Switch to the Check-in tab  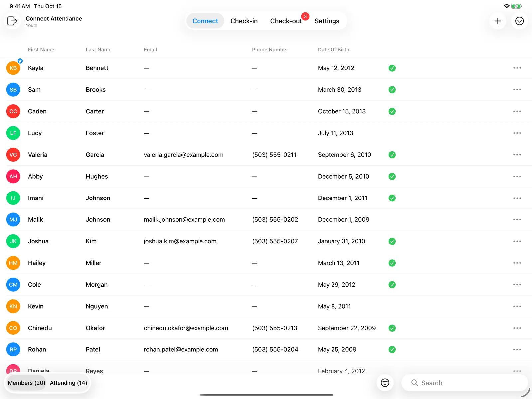click(x=244, y=21)
